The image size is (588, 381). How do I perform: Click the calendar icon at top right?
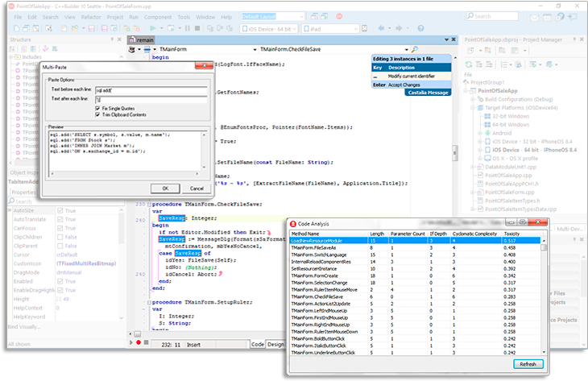[x=547, y=17]
